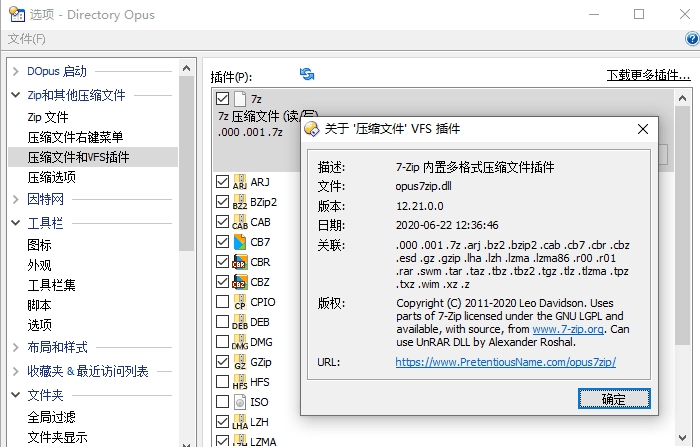Click the 确定 button in dialog
Image resolution: width=700 pixels, height=447 pixels.
[x=614, y=398]
